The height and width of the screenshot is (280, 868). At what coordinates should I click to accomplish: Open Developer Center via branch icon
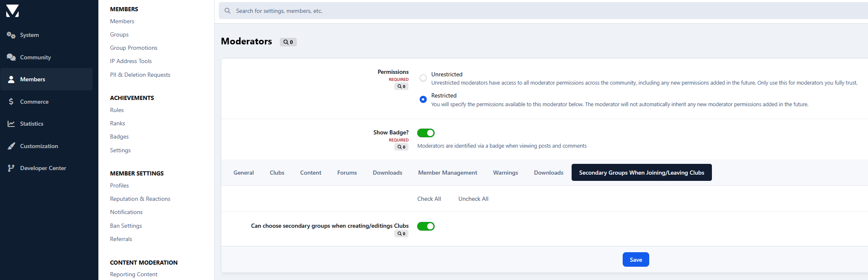tap(11, 168)
